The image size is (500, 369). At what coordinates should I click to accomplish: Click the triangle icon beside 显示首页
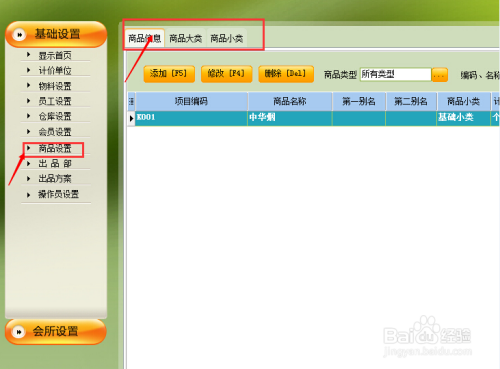tap(29, 55)
